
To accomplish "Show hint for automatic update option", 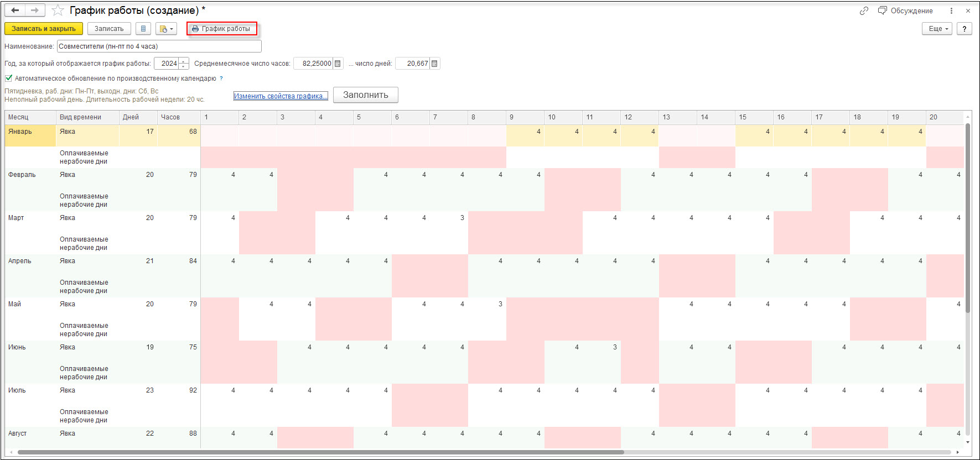I will tap(221, 79).
